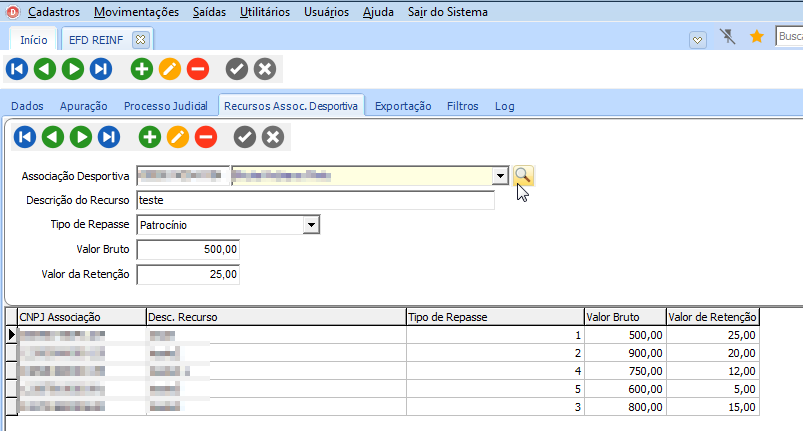This screenshot has height=431, width=803.
Task: Switch to the Dados tab
Action: pos(27,106)
